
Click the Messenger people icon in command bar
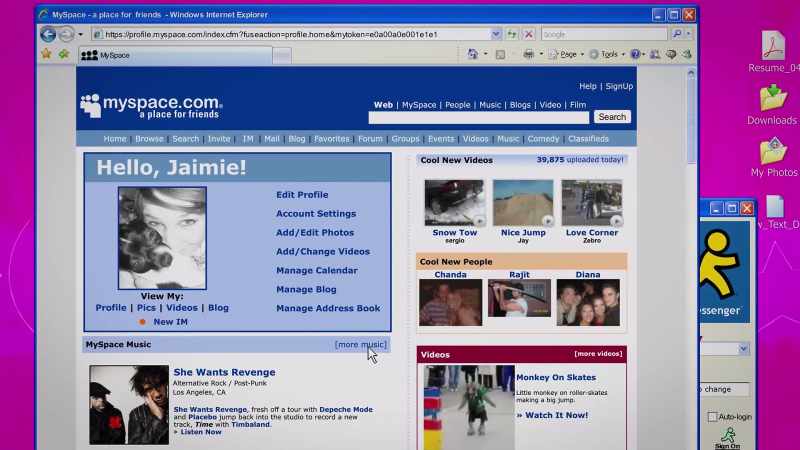[x=655, y=54]
